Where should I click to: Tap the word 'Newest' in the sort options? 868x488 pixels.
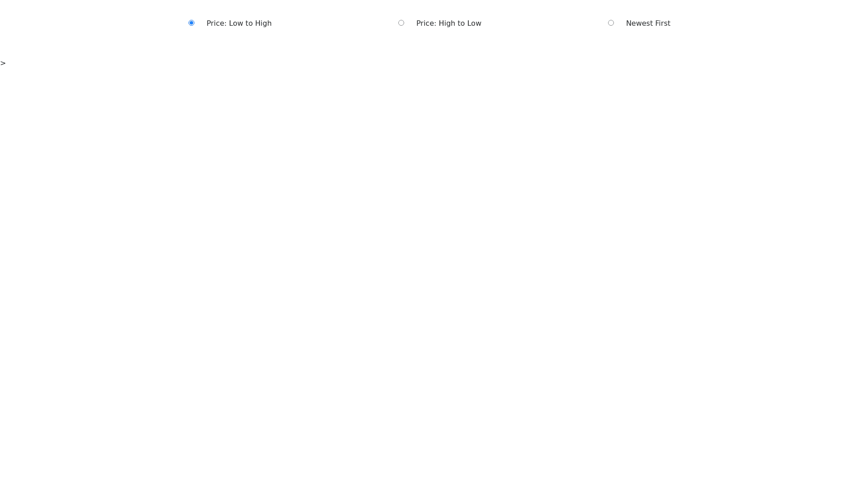point(639,23)
